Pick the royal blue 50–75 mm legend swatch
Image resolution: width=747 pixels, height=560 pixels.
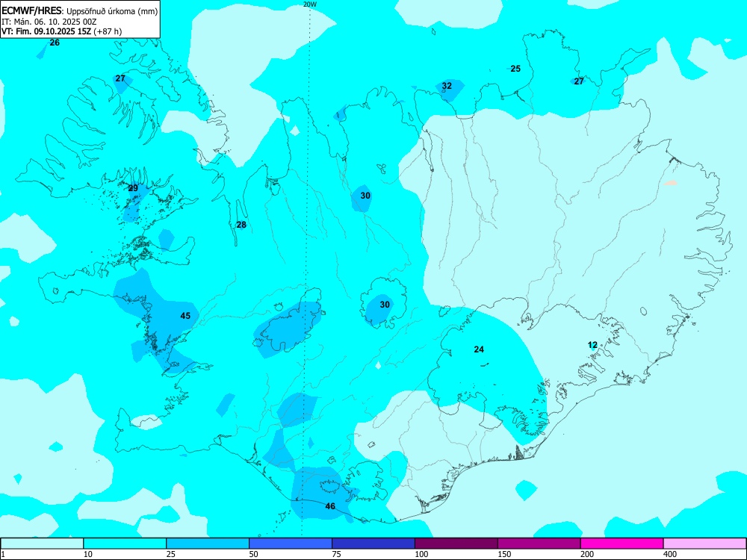[291, 544]
